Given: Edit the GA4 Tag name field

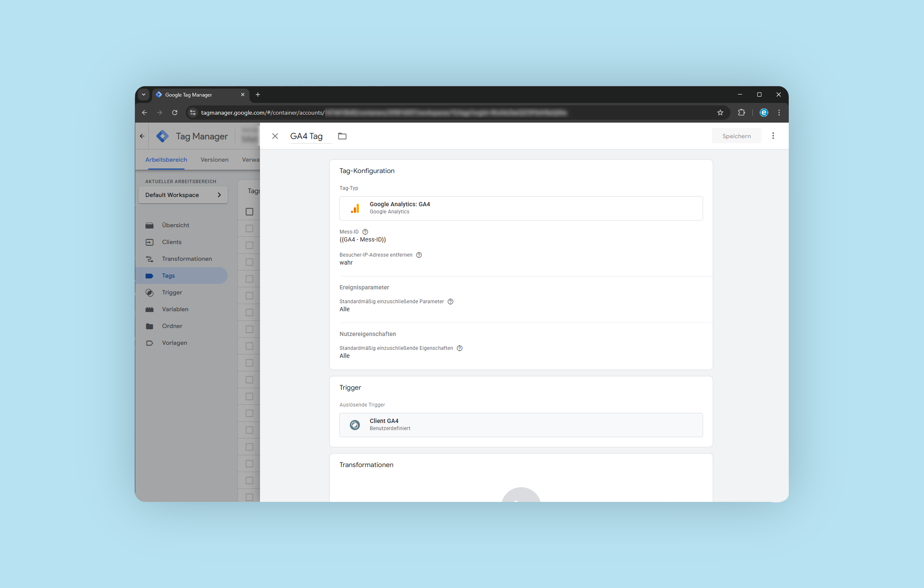Looking at the screenshot, I should (307, 136).
